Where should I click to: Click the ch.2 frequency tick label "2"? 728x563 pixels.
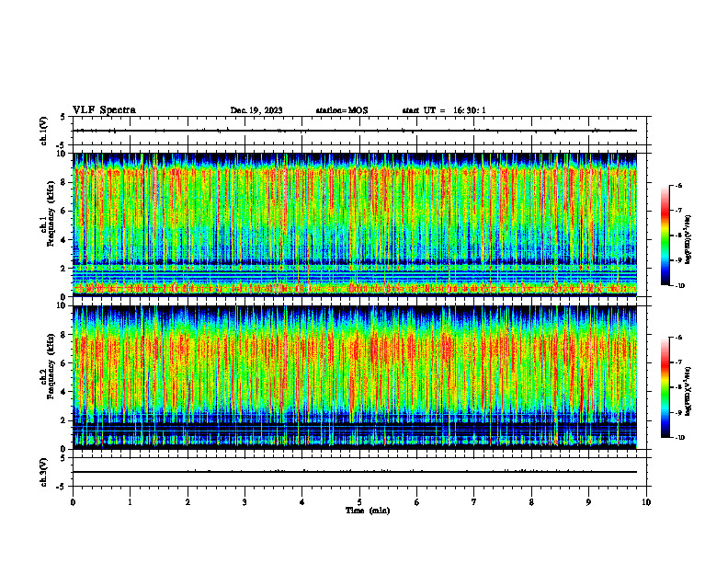pyautogui.click(x=63, y=420)
